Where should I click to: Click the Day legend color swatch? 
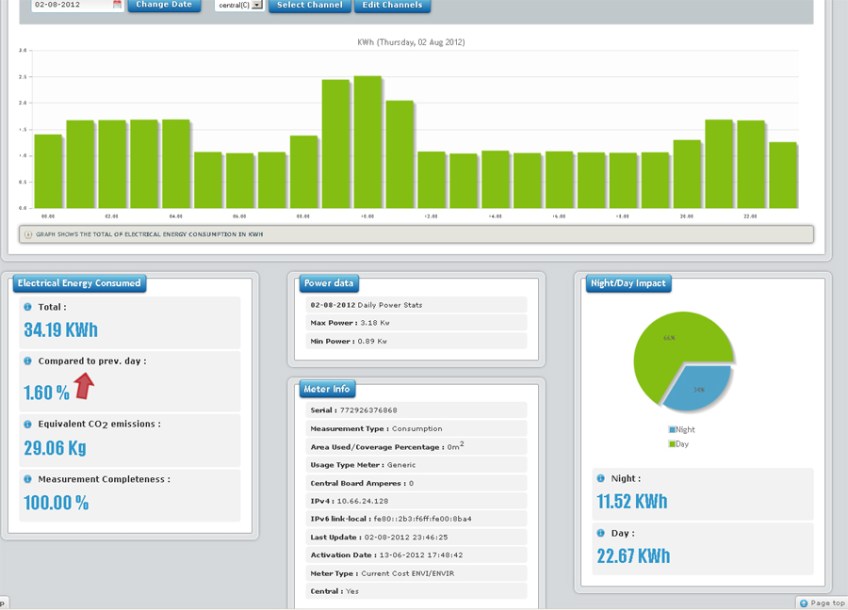pos(671,443)
